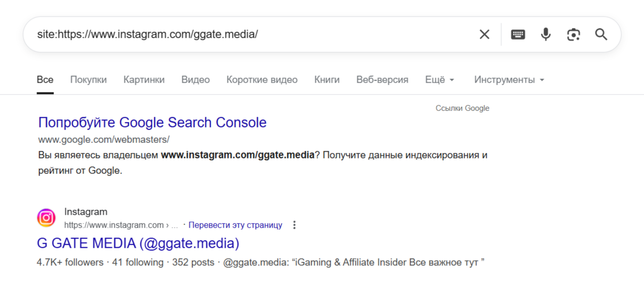Select the Веб-версия tab
The width and height of the screenshot is (644, 290).
(382, 80)
